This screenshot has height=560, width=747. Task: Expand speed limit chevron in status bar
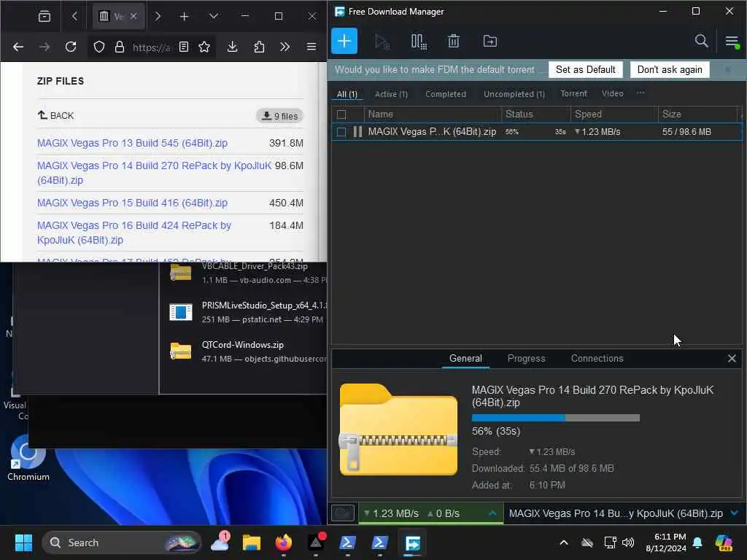coord(492,513)
